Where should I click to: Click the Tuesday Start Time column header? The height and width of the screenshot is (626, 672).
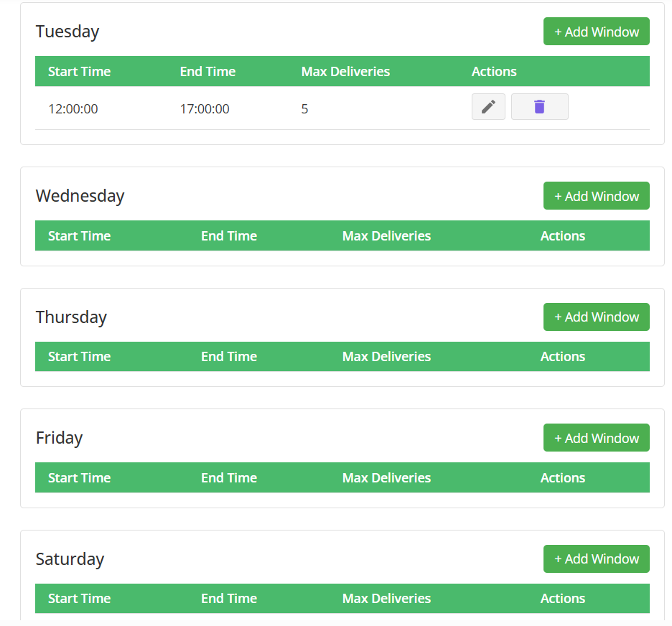tap(79, 72)
